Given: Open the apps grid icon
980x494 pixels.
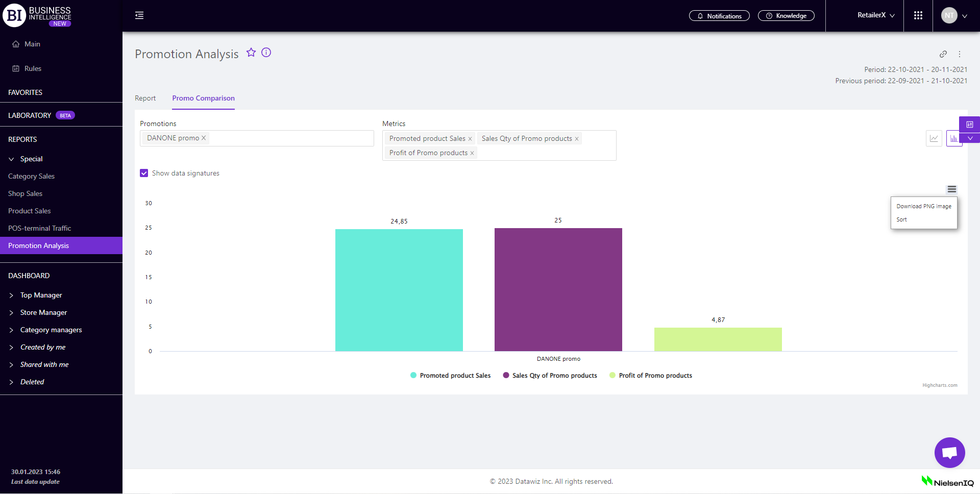Looking at the screenshot, I should click(x=918, y=16).
